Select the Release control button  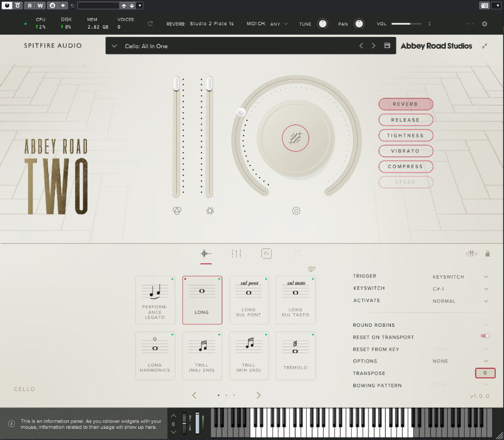[405, 119]
